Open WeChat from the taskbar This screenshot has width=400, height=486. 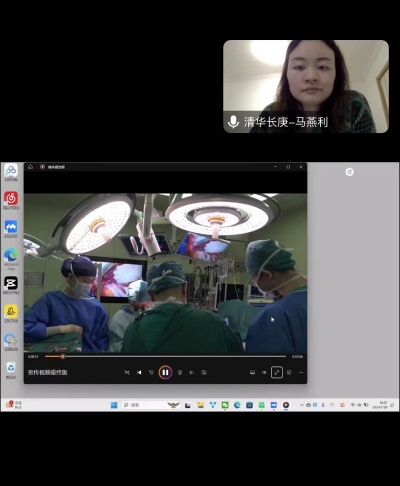pyautogui.click(x=225, y=405)
